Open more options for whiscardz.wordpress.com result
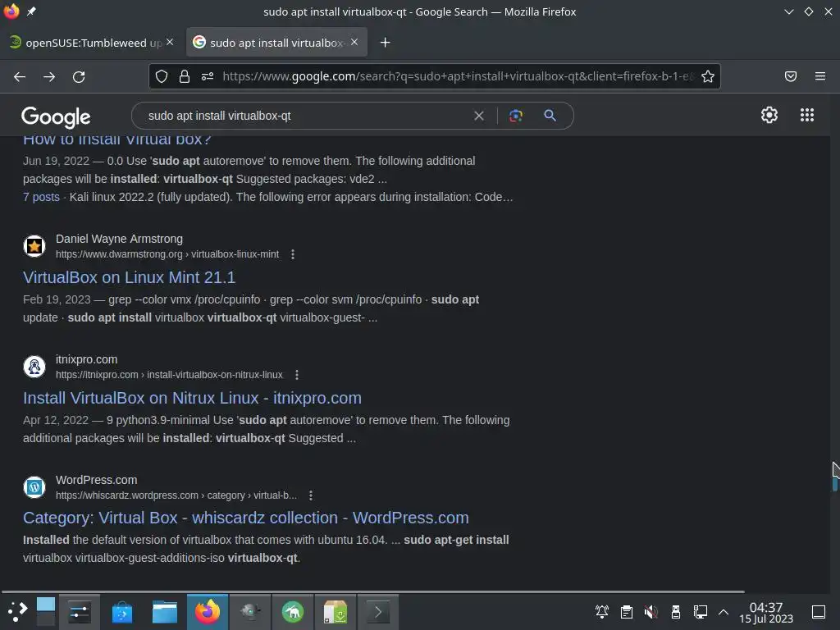840x630 pixels. 311,495
